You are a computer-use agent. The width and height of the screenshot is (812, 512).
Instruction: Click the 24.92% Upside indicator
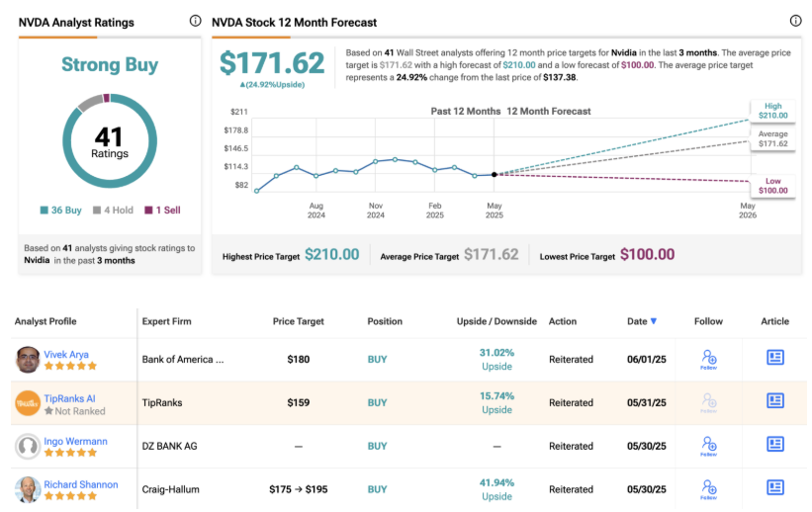272,85
